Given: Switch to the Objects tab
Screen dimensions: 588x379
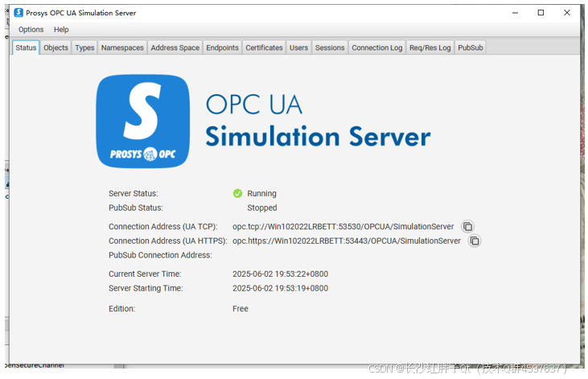Looking at the screenshot, I should [56, 47].
